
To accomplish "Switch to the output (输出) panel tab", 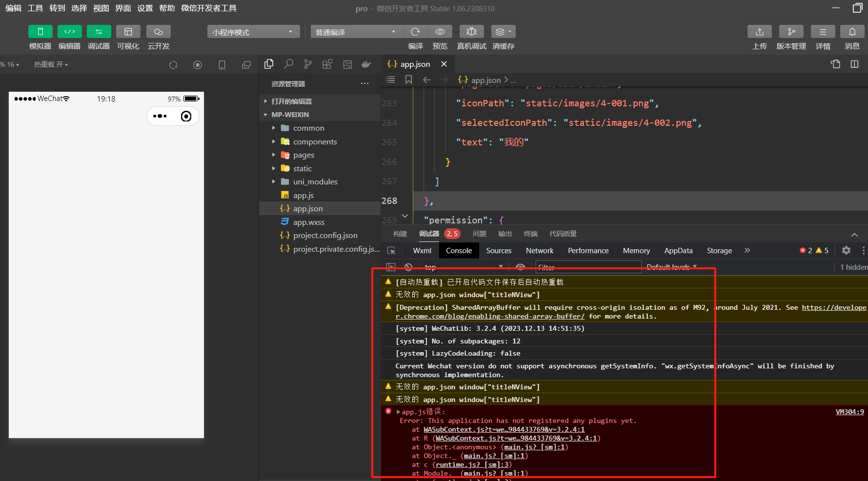I will pyautogui.click(x=505, y=234).
